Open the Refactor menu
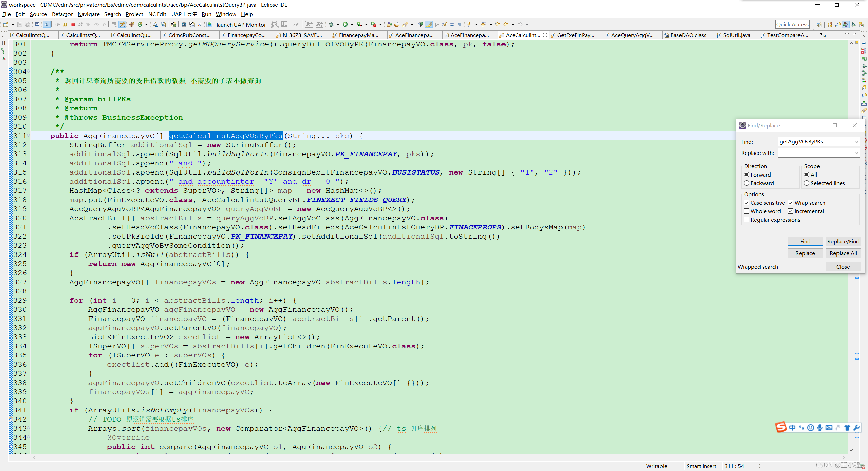Viewport: 868px width, 471px height. pos(62,14)
